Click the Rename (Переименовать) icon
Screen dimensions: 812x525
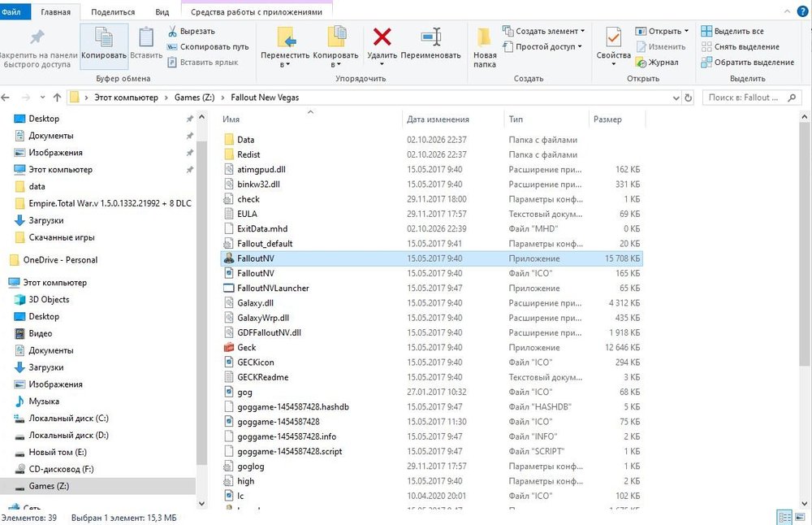431,37
